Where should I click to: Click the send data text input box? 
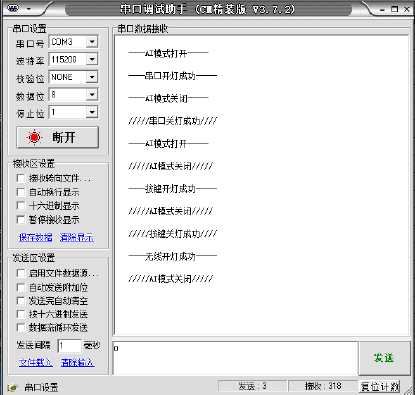click(x=235, y=358)
